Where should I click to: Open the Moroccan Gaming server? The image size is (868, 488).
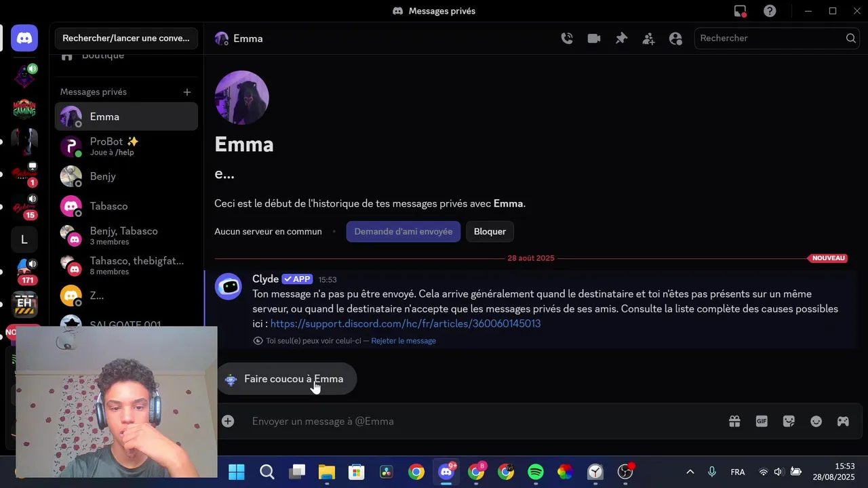(24, 108)
